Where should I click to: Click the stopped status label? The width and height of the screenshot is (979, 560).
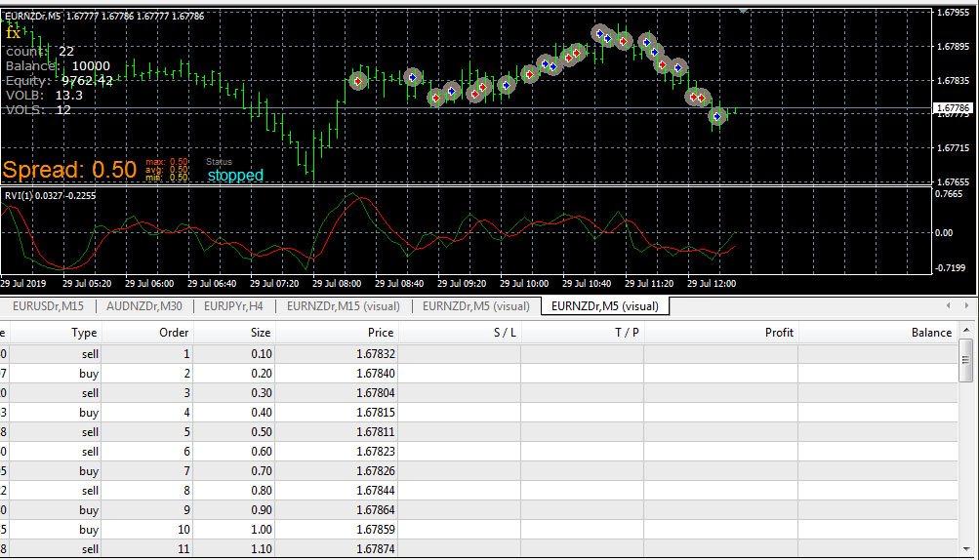(x=235, y=176)
